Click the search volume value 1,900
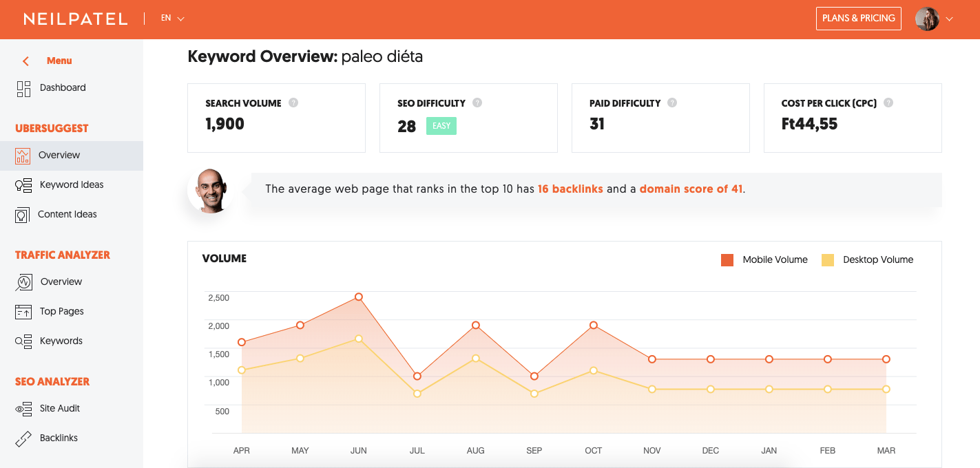The height and width of the screenshot is (468, 980). click(x=225, y=125)
